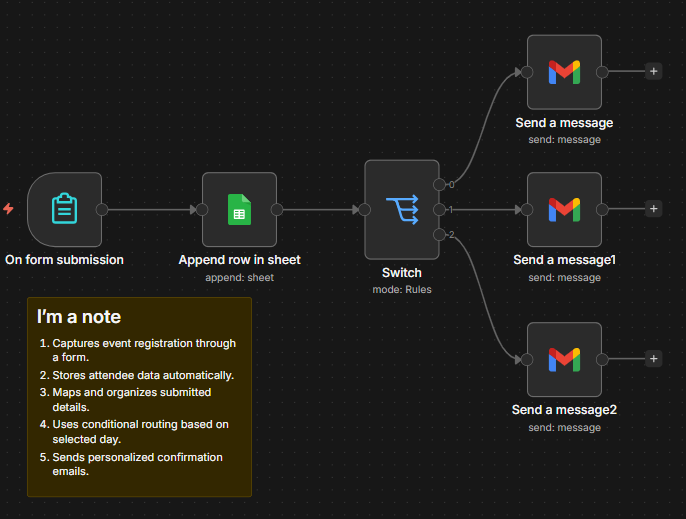Click the Append row input connector

pos(202,210)
